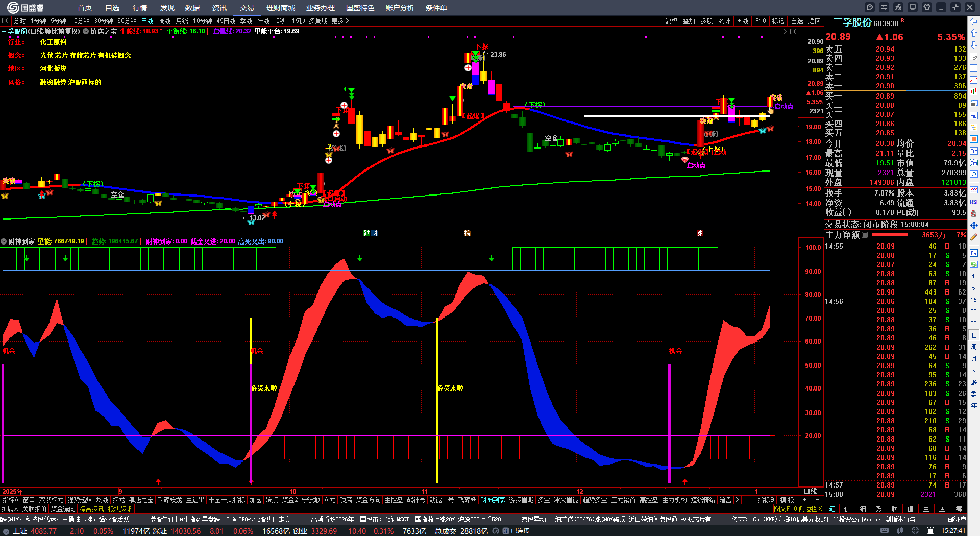Click the -自选 remove from watchlist button
The height and width of the screenshot is (536, 980).
796,21
